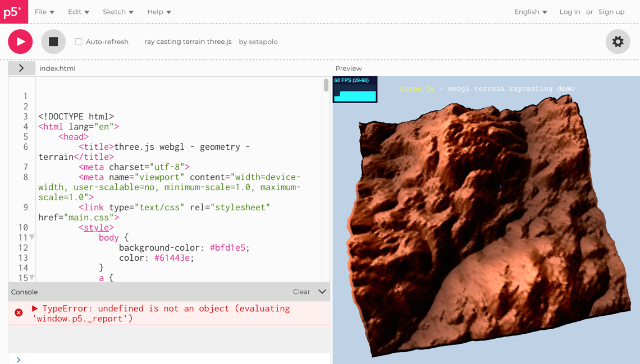The image size is (640, 364).
Task: Open the File menu
Action: click(x=44, y=12)
